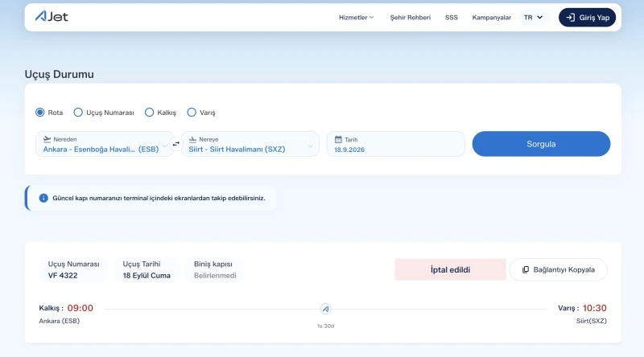Click the Tarih date field
Viewport: 644px width, 357px height.
[x=395, y=144]
